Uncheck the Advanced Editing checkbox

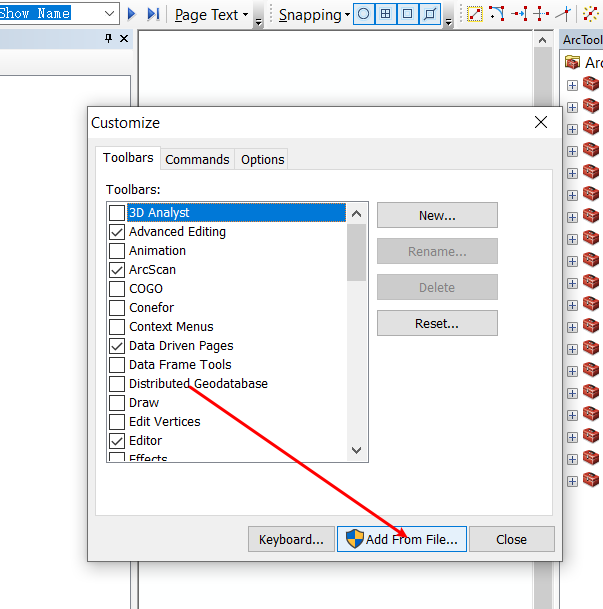[117, 232]
